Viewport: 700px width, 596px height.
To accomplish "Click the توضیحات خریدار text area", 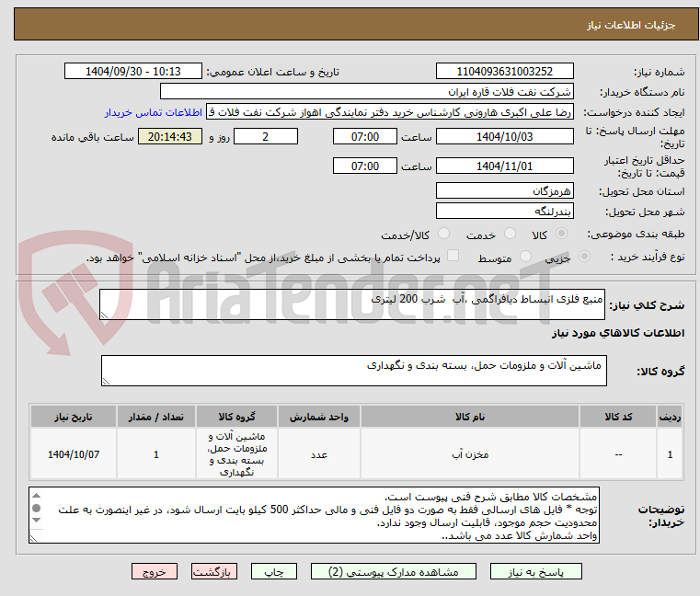I will click(315, 515).
